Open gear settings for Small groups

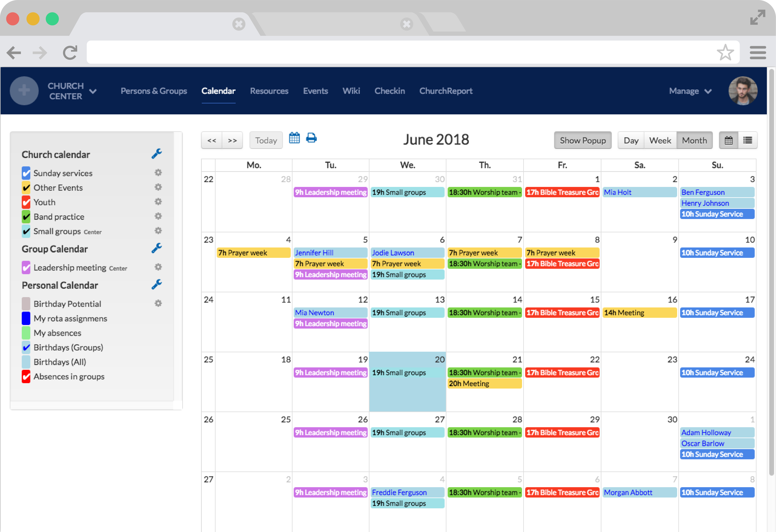pos(158,231)
